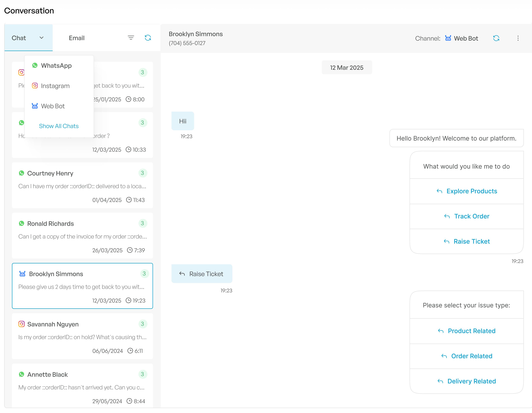Click WhatsApp icon on Ronald Richards chat
This screenshot has height=413, width=532.
click(22, 223)
